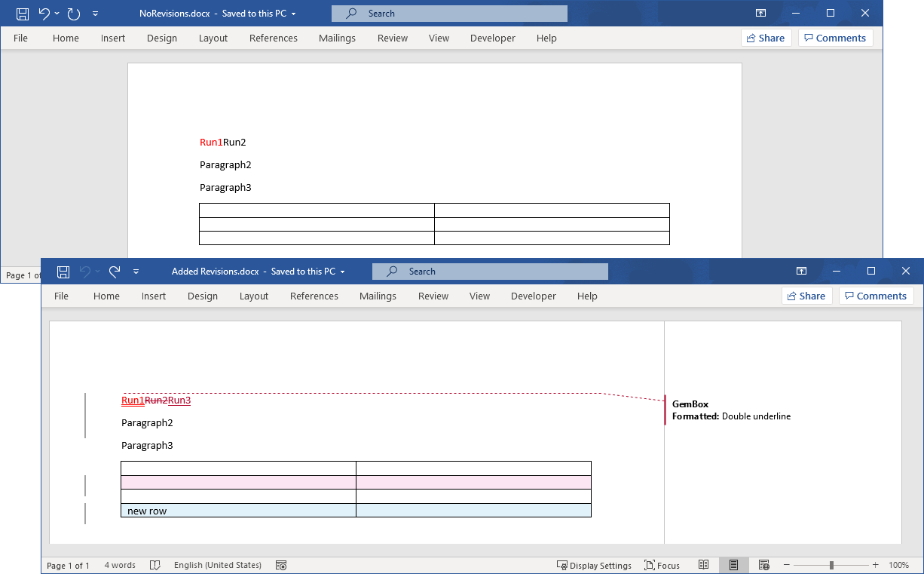Click Share button in Added Revisions window
This screenshot has width=924, height=574.
point(806,296)
